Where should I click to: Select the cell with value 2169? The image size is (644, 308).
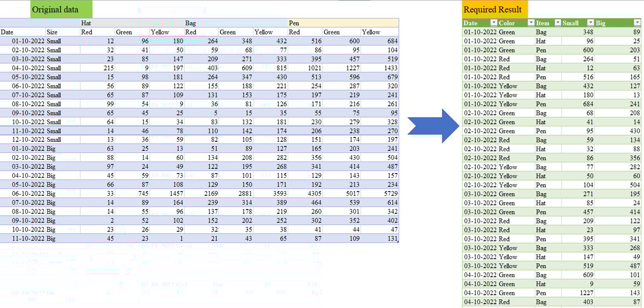pos(201,193)
